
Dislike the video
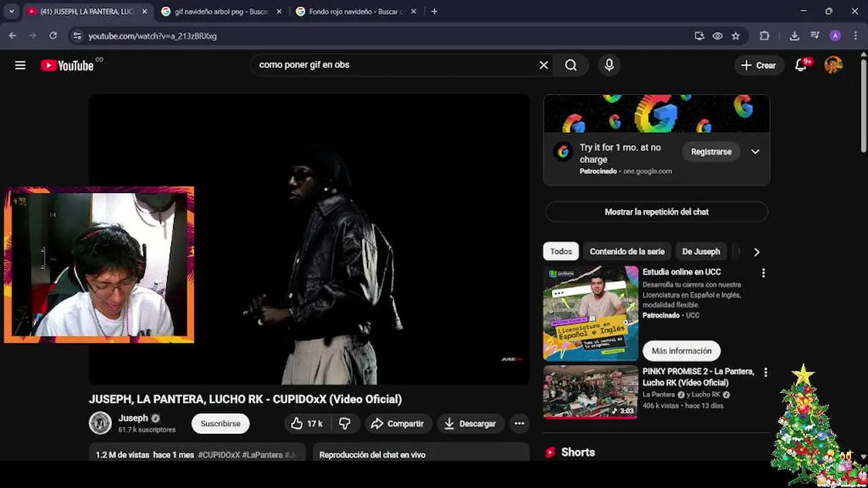tap(344, 424)
